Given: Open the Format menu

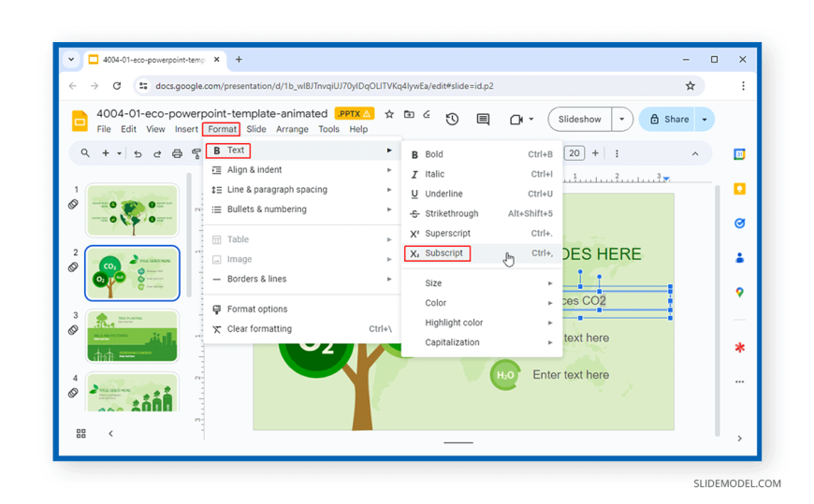Looking at the screenshot, I should (x=222, y=129).
